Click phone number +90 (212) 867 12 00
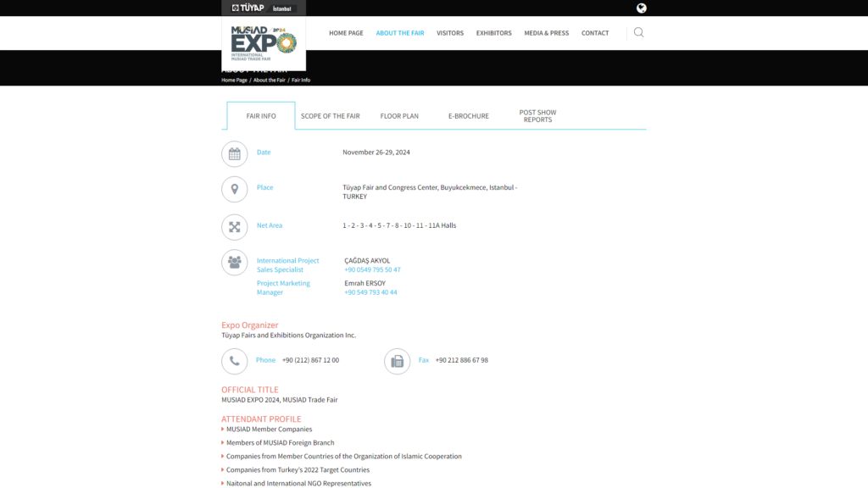This screenshot has height=488, width=868. point(310,360)
